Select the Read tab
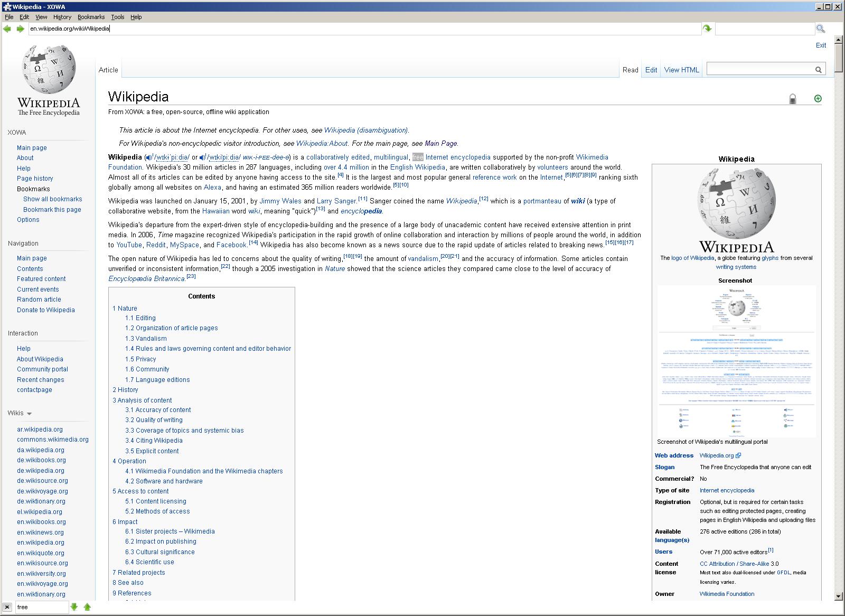Image resolution: width=845 pixels, height=616 pixels. [x=630, y=70]
